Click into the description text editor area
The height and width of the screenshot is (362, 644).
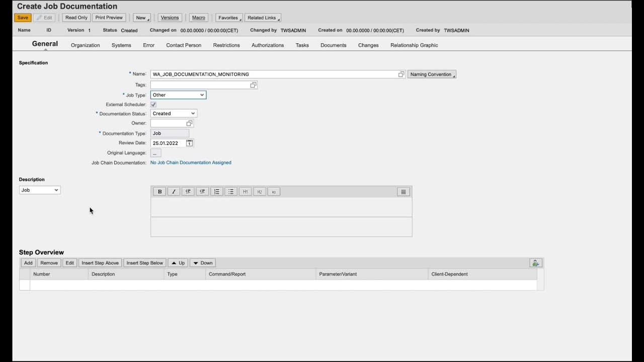(x=281, y=207)
